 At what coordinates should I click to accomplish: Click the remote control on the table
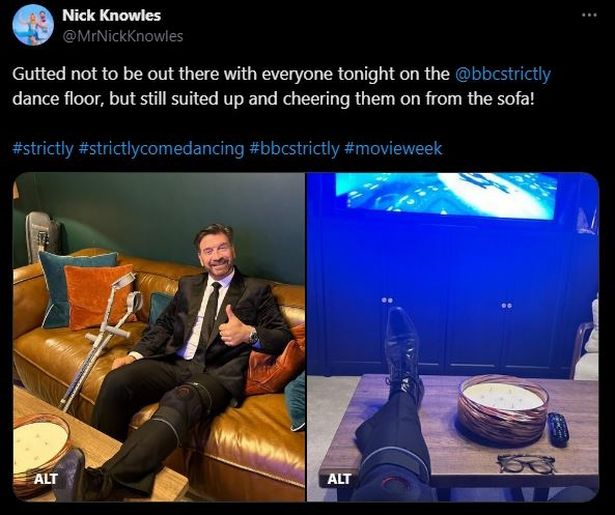click(558, 429)
